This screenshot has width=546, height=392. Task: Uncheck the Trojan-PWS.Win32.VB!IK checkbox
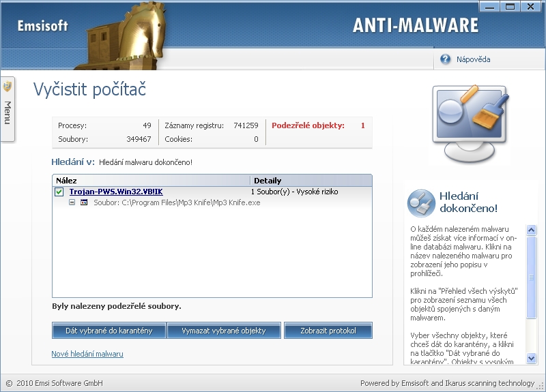tap(59, 192)
